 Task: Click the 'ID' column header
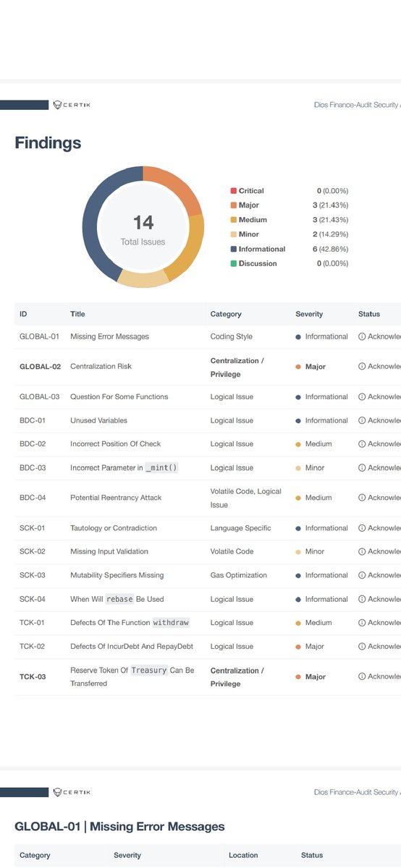tap(23, 314)
